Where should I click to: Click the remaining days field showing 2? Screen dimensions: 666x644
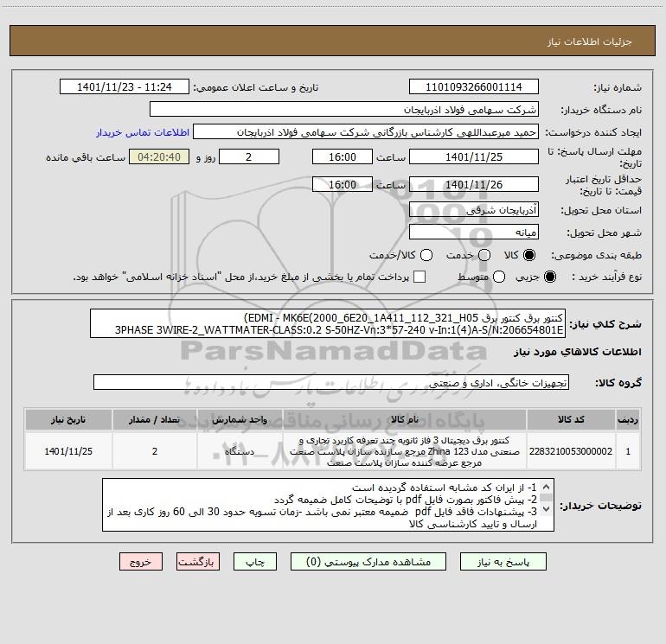point(249,156)
